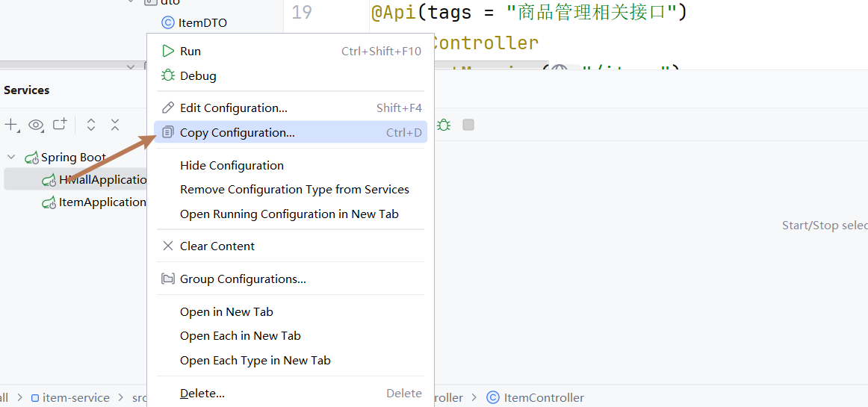
Task: Click item-service in the breadcrumb bar
Action: pos(75,398)
